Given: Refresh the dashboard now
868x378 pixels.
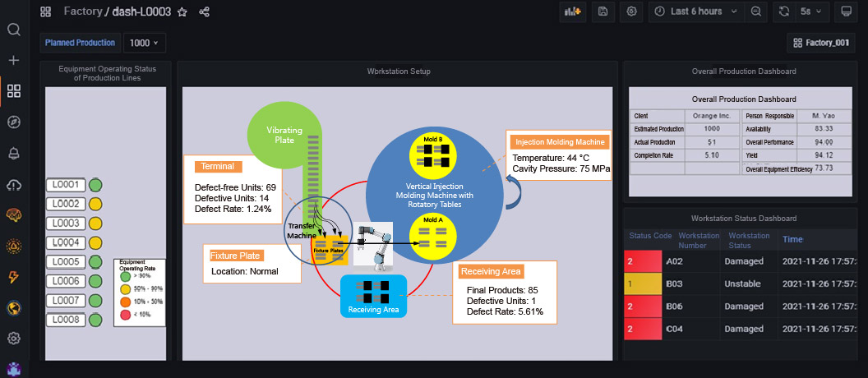Looking at the screenshot, I should [783, 12].
